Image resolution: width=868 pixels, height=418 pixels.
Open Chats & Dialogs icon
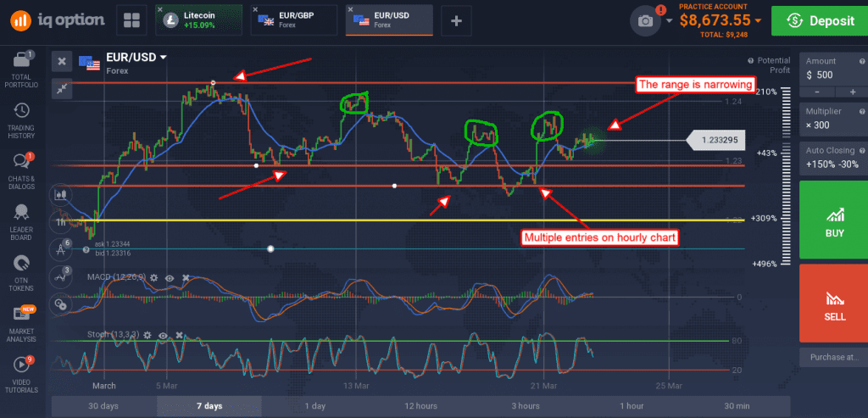point(21,161)
